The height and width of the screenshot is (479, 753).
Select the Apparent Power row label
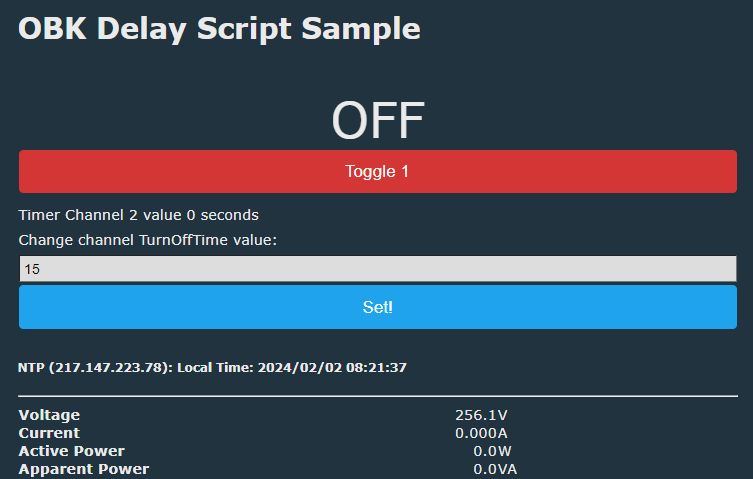tap(83, 469)
